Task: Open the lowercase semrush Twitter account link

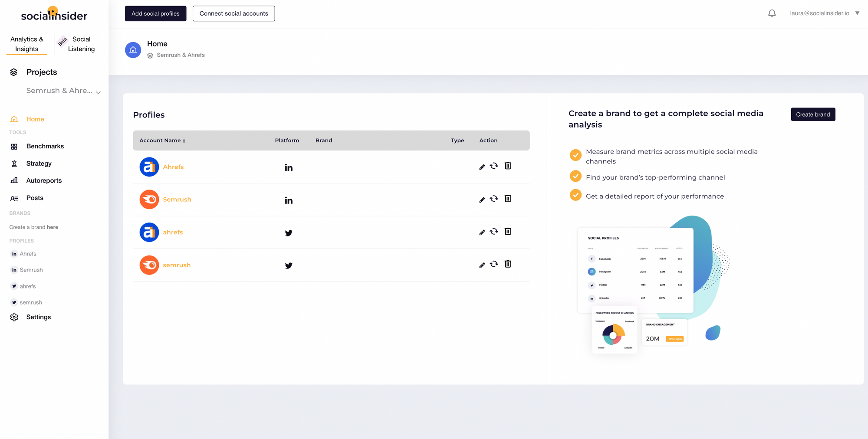Action: tap(177, 265)
